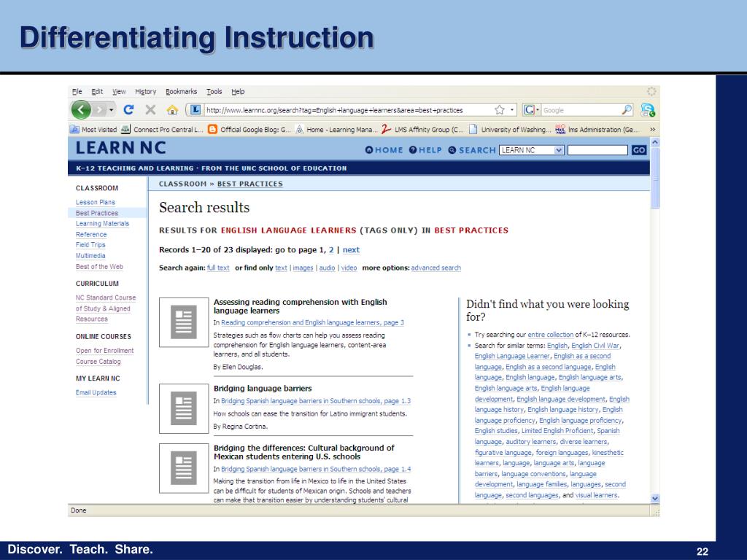Click the magnifier icon in Google search box
The width and height of the screenshot is (747, 560).
click(x=627, y=110)
